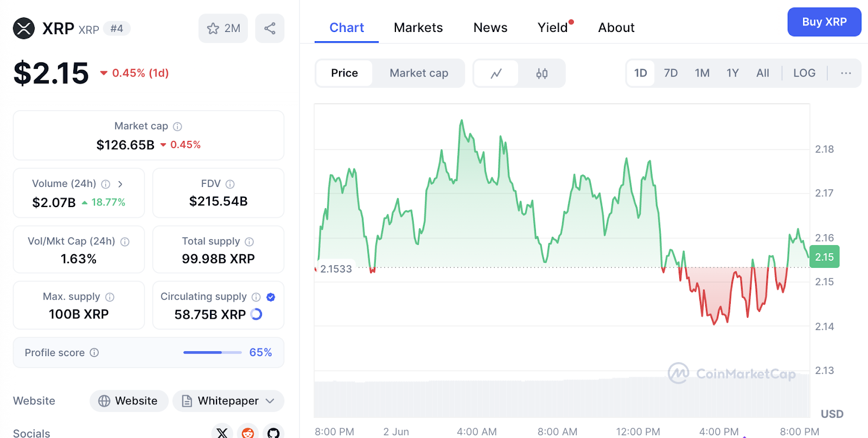Open more chart options ellipsis menu
This screenshot has height=438, width=868.
point(846,73)
